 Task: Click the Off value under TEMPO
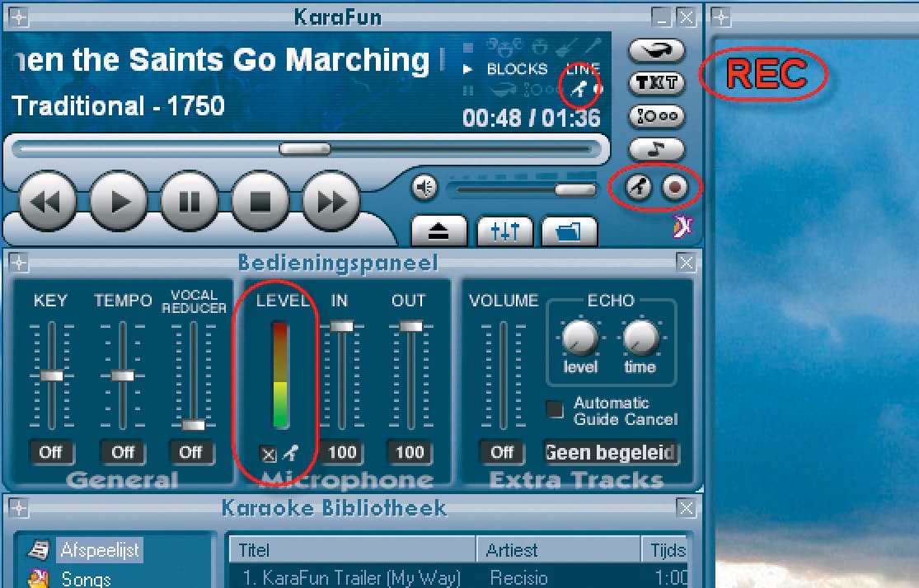(x=123, y=452)
